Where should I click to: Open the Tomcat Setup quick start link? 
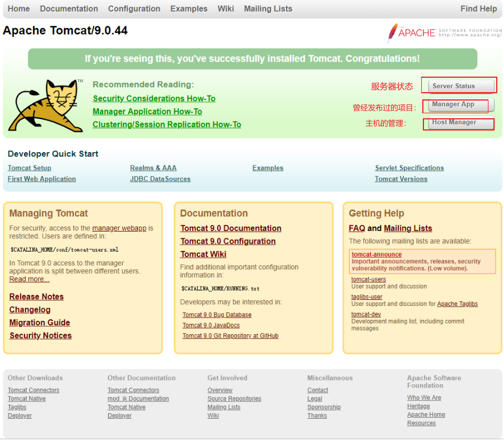tap(29, 168)
